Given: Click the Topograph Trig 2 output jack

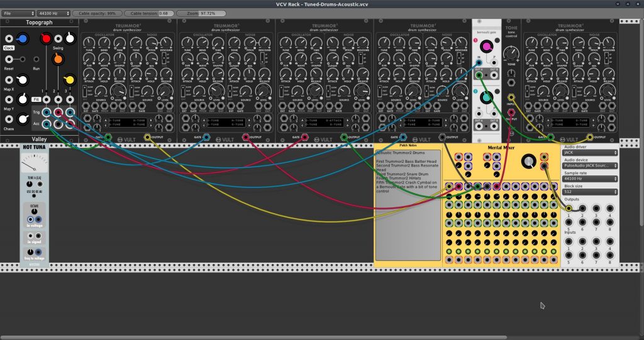Looking at the screenshot, I should tap(58, 112).
